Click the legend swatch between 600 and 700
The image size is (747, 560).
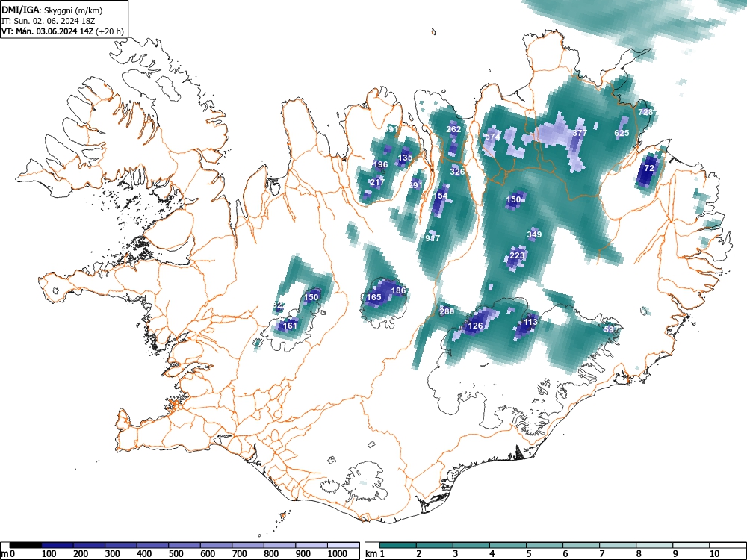pyautogui.click(x=217, y=545)
